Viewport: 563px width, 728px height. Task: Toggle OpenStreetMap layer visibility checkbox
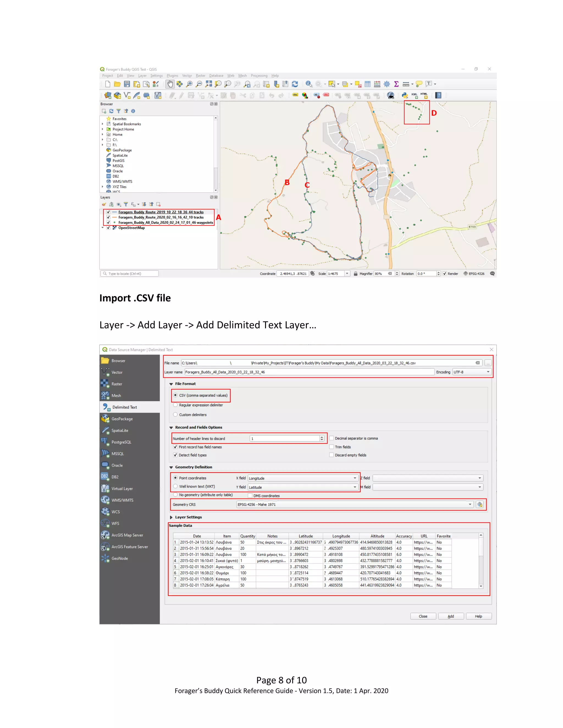click(108, 228)
